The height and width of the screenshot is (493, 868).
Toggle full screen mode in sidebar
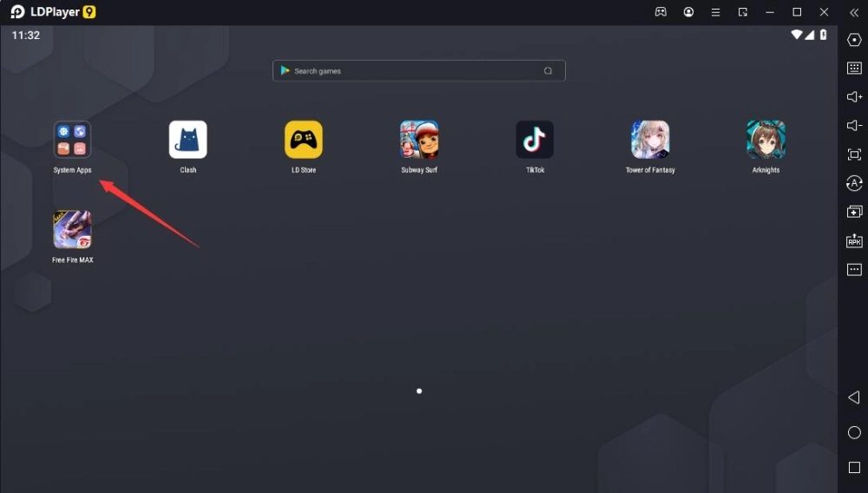coord(854,154)
